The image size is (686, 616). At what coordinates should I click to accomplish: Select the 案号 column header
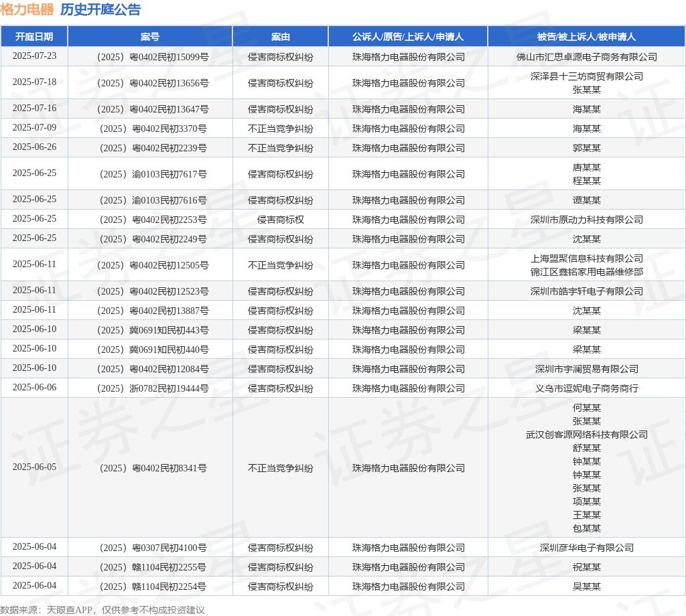[150, 37]
